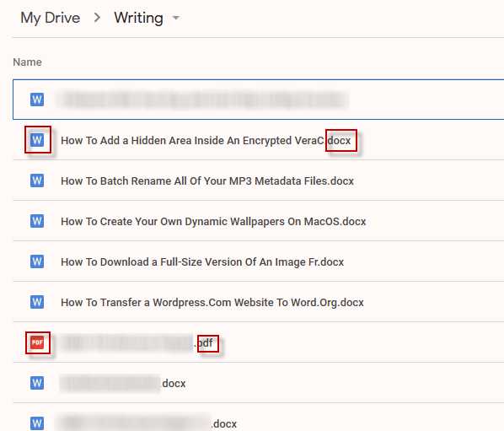Click Word icon of Hidden Area VeraC file

point(37,140)
